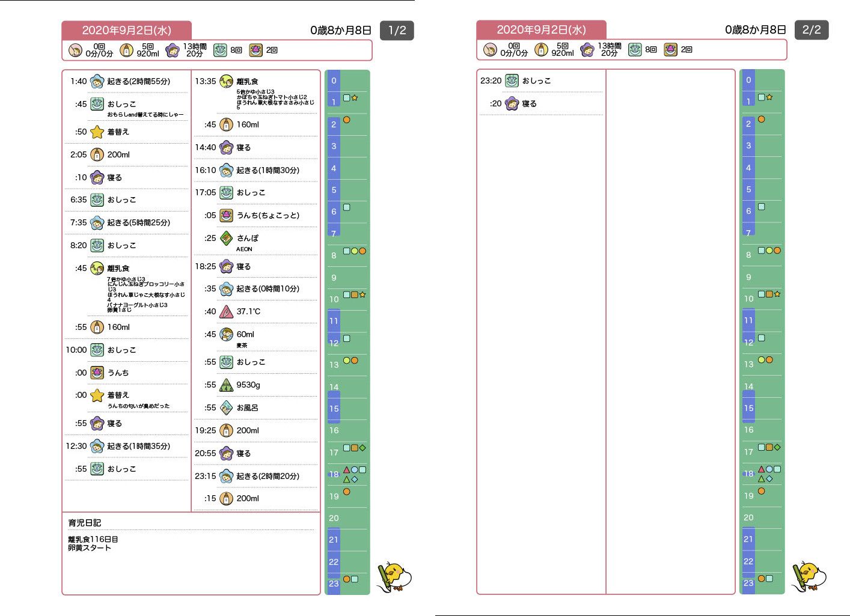Click entry text 起きる(0時間10分)

[x=268, y=288]
